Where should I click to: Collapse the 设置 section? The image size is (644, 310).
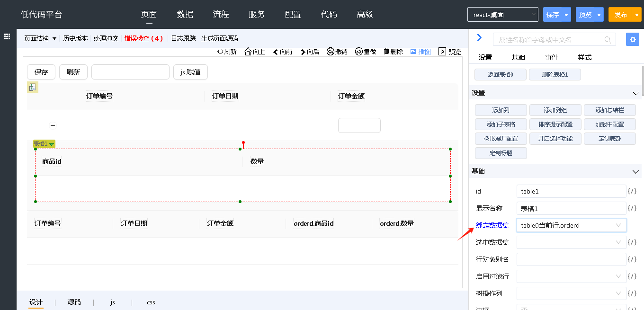point(636,93)
